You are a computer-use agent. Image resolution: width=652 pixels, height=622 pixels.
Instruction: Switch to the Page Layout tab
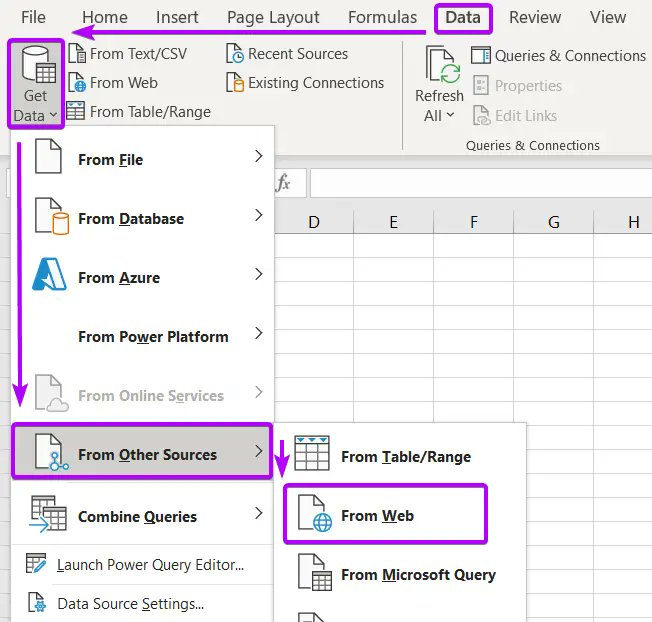point(273,17)
